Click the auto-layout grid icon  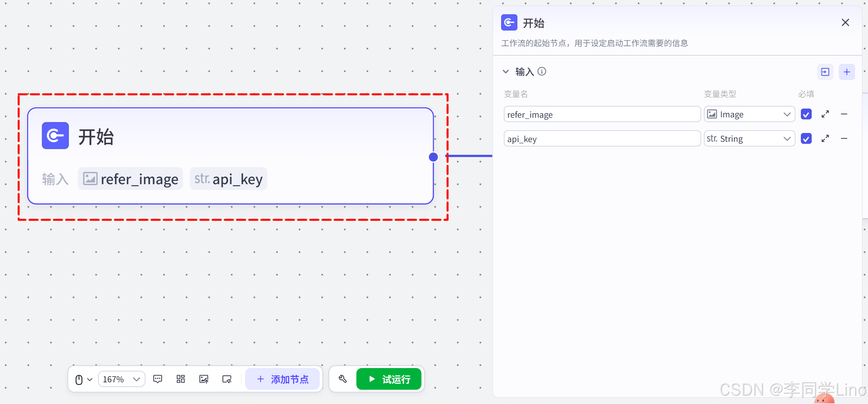pos(181,379)
